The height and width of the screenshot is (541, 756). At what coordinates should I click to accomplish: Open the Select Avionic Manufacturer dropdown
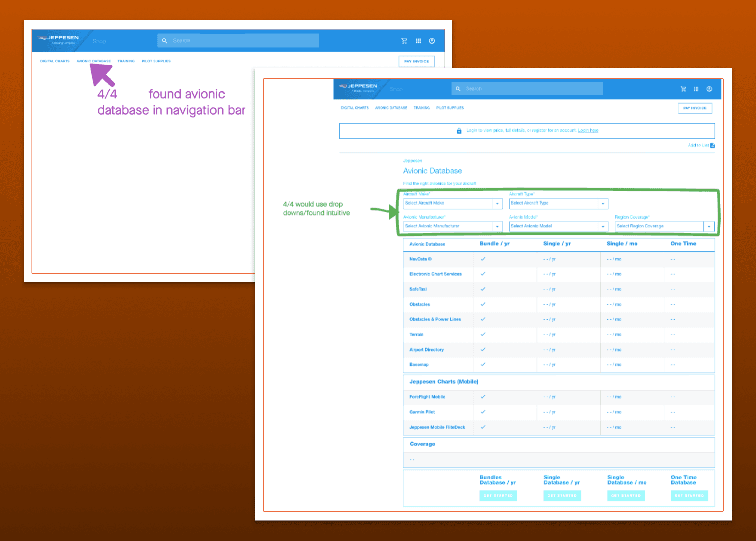[497, 227]
